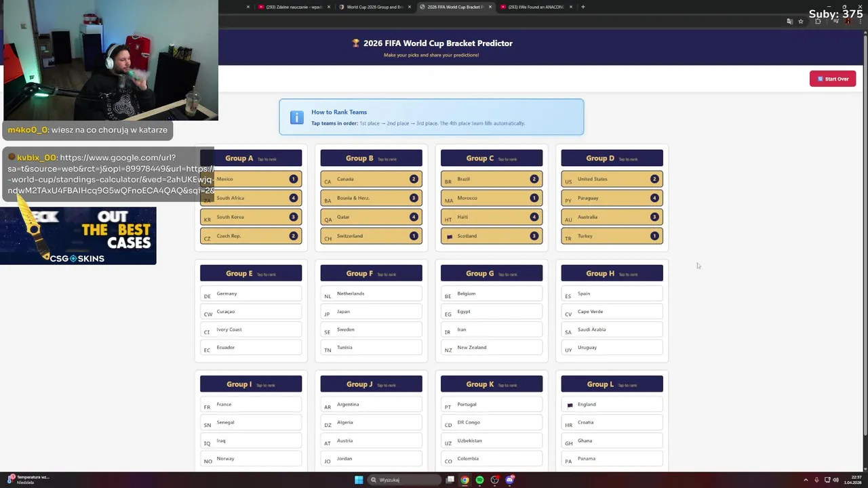
Task: Choose France in Group I
Action: coord(251,405)
